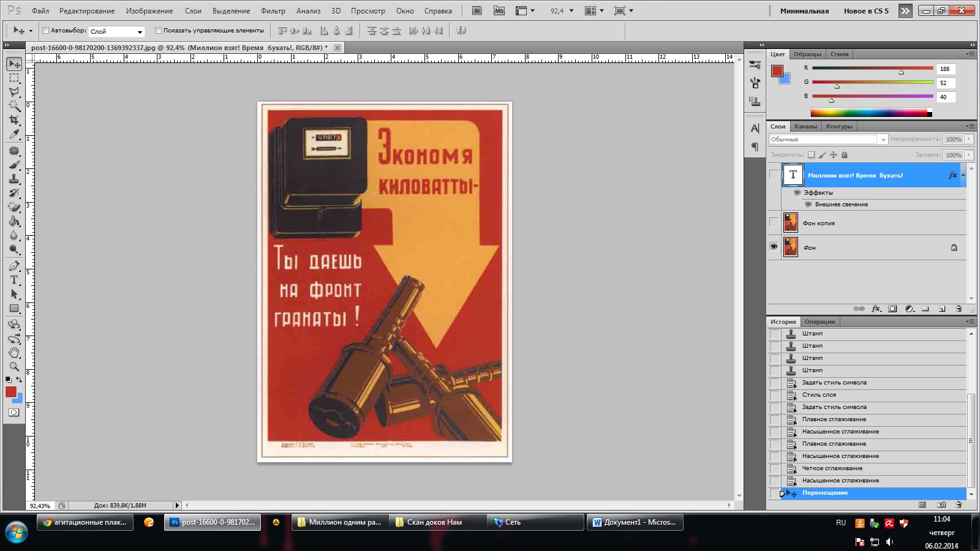Switch to the Каналы tab
Viewport: 980px width, 551px height.
[805, 127]
